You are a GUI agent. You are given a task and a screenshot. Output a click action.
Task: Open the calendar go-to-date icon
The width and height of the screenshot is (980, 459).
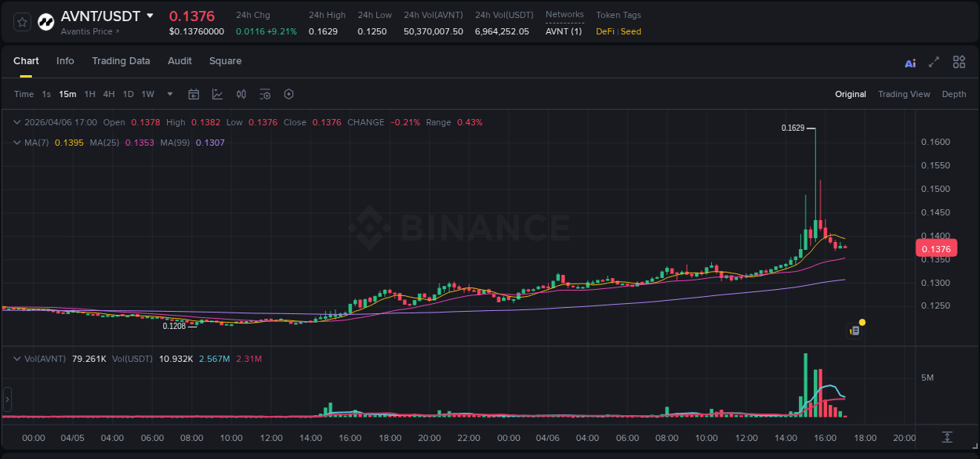(194, 94)
